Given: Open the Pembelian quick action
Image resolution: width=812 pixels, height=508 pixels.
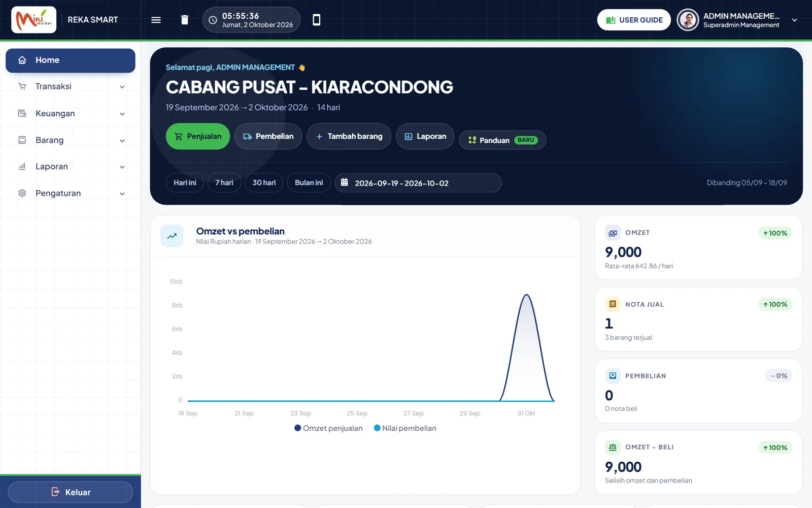Looking at the screenshot, I should 268,136.
